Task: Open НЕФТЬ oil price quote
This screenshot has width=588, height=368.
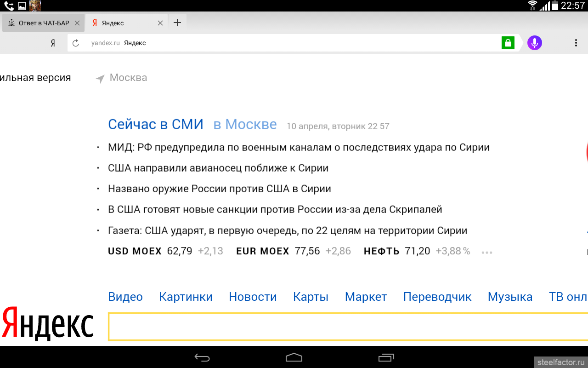Action: click(x=417, y=251)
